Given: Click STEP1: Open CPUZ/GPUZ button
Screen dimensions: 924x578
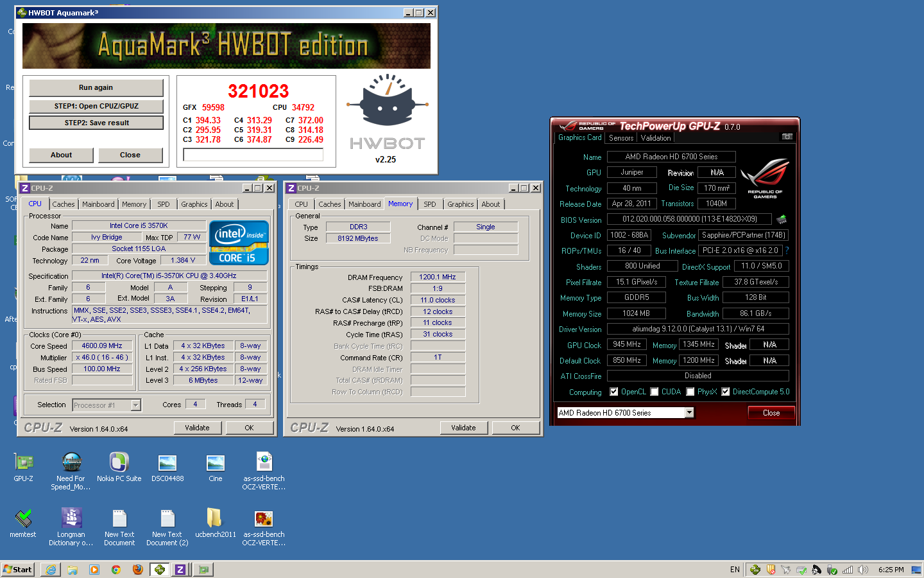Looking at the screenshot, I should tap(96, 106).
